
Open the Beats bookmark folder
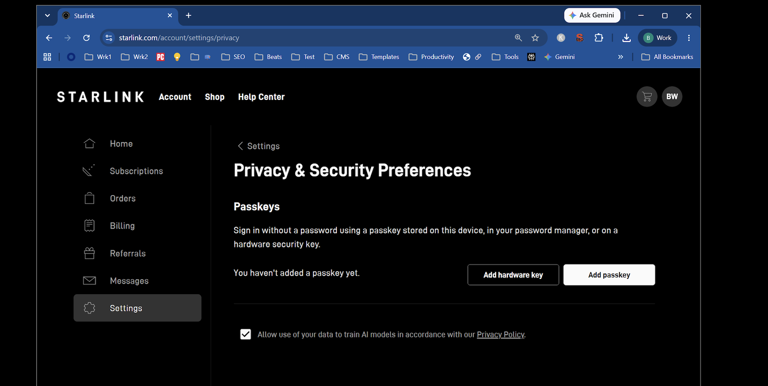[x=268, y=57]
